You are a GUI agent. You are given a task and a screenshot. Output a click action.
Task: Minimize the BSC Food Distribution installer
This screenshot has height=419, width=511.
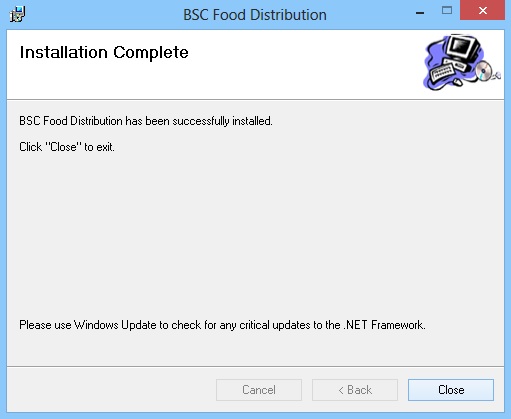[420, 13]
